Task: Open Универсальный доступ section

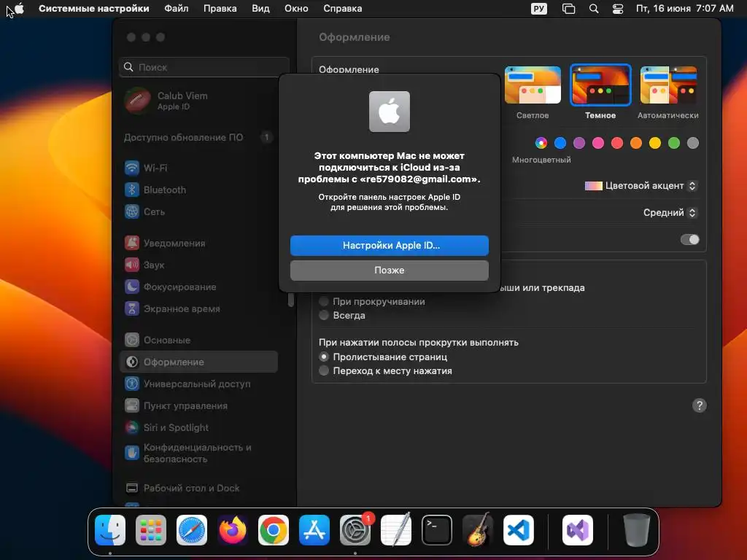Action: click(198, 384)
